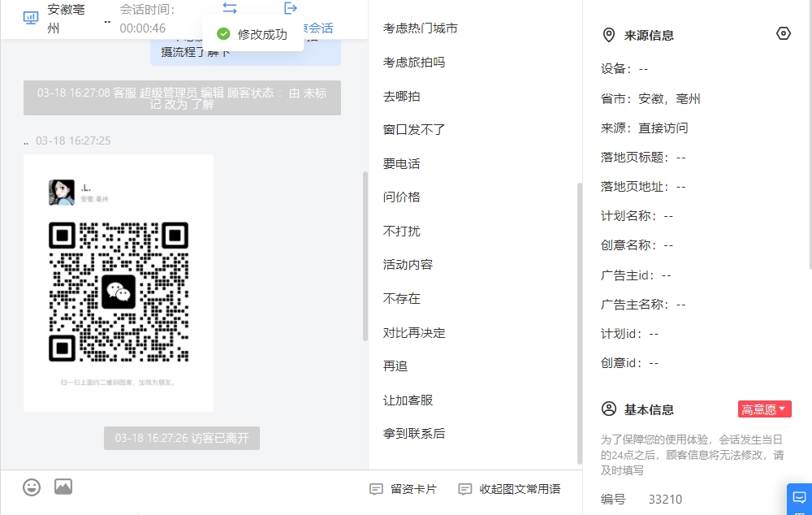Click the visitor name 安徽亳州 in header
The image size is (812, 515).
point(66,19)
